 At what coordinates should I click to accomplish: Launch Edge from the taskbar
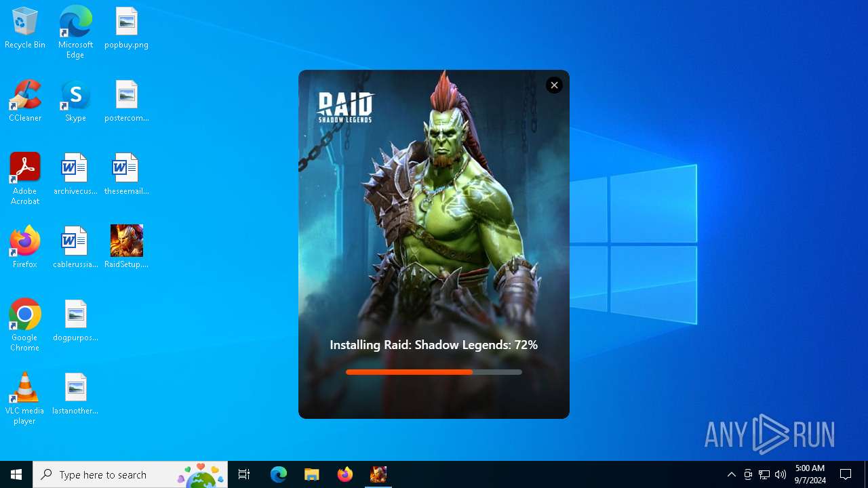point(279,474)
